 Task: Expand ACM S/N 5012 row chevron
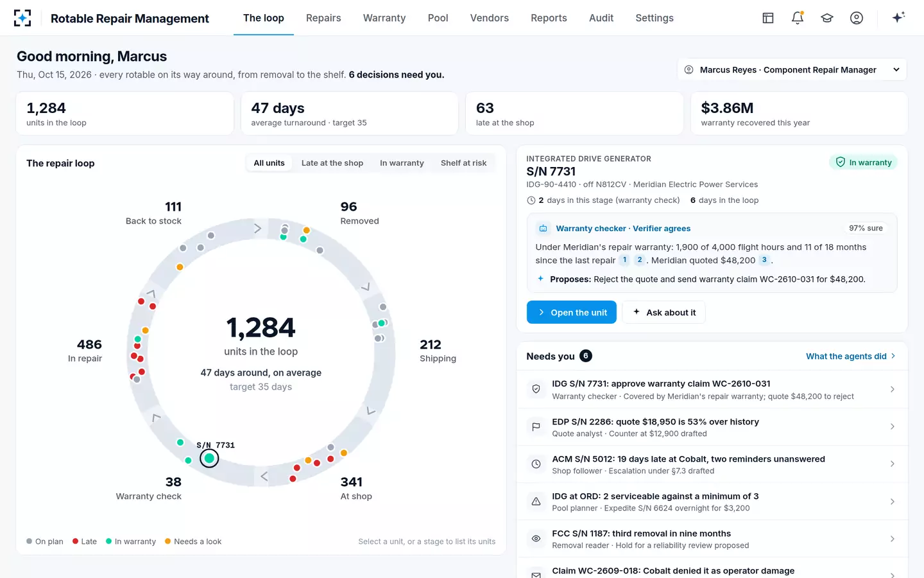[892, 464]
